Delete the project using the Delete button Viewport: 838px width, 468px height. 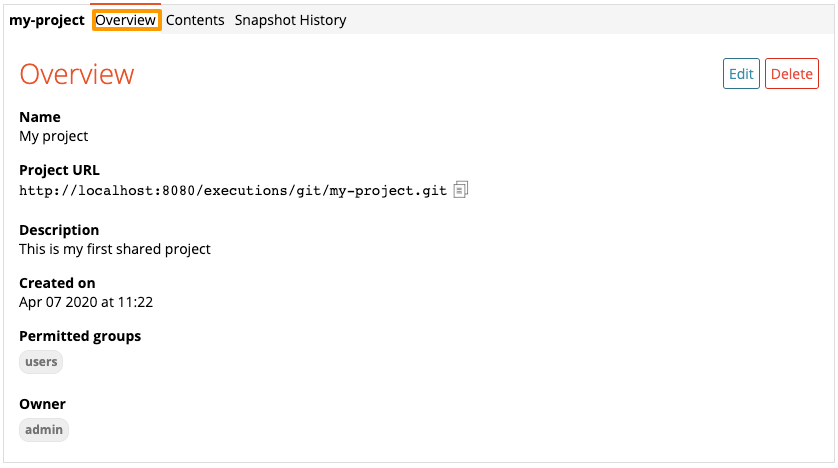click(x=792, y=74)
